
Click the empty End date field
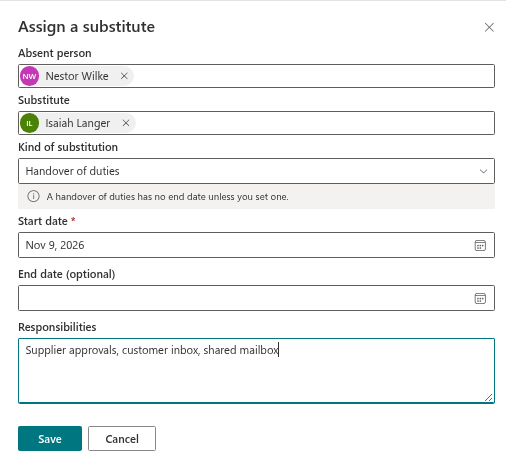(256, 298)
